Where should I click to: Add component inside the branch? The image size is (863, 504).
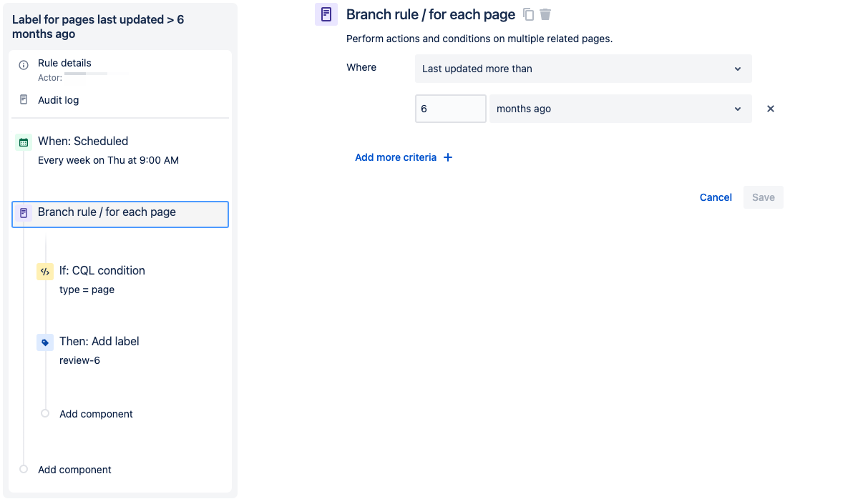[x=96, y=414]
